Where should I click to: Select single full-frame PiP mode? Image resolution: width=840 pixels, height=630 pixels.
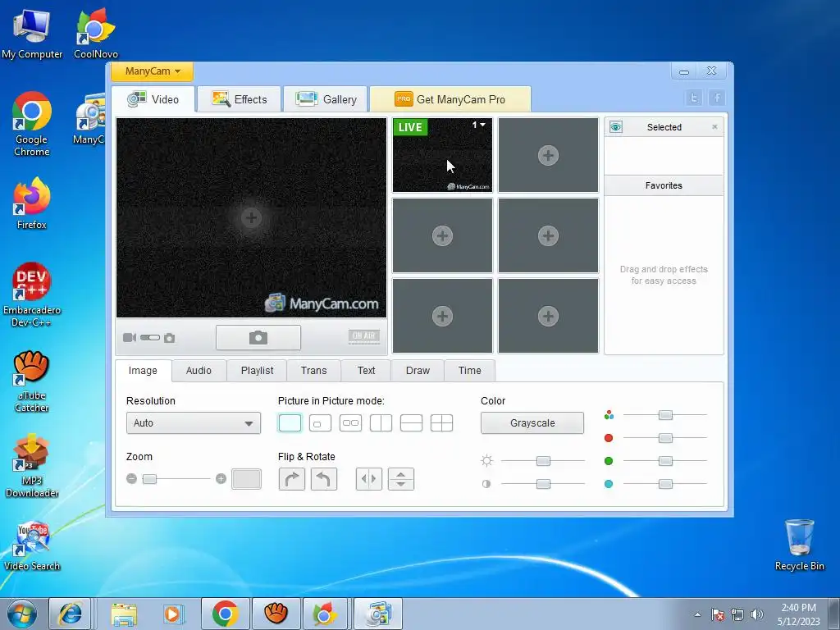pos(290,422)
